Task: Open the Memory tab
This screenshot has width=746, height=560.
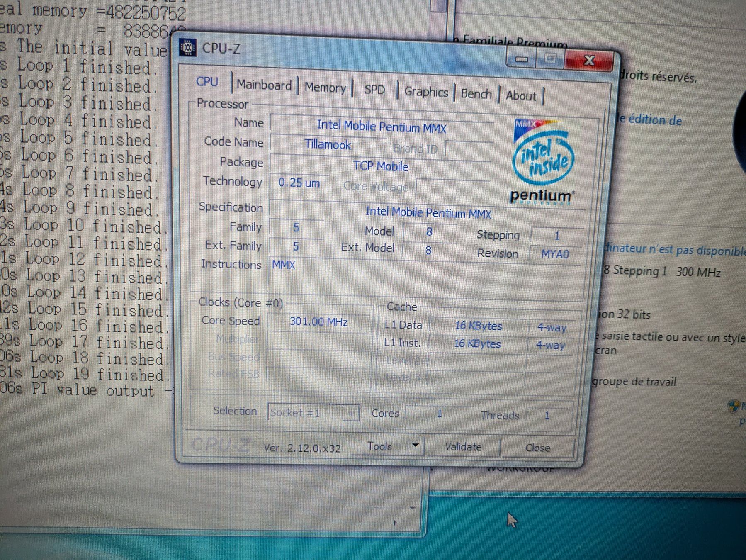Action: pyautogui.click(x=325, y=88)
